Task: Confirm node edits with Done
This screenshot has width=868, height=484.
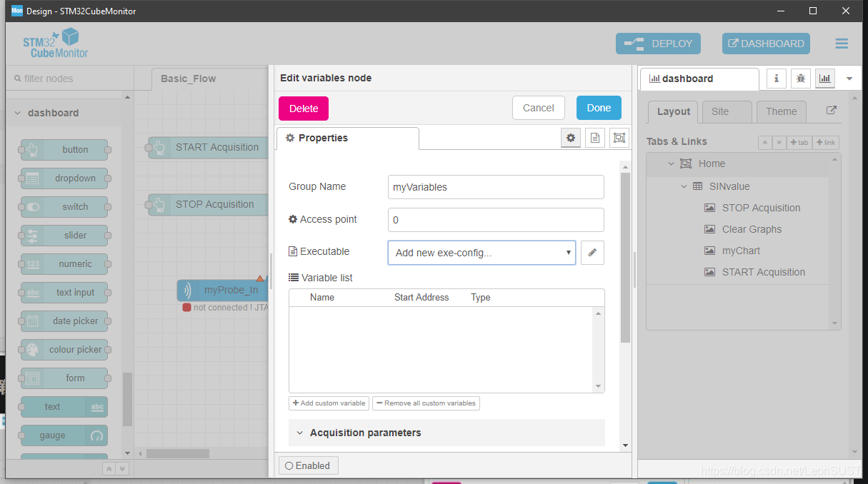Action: tap(599, 108)
